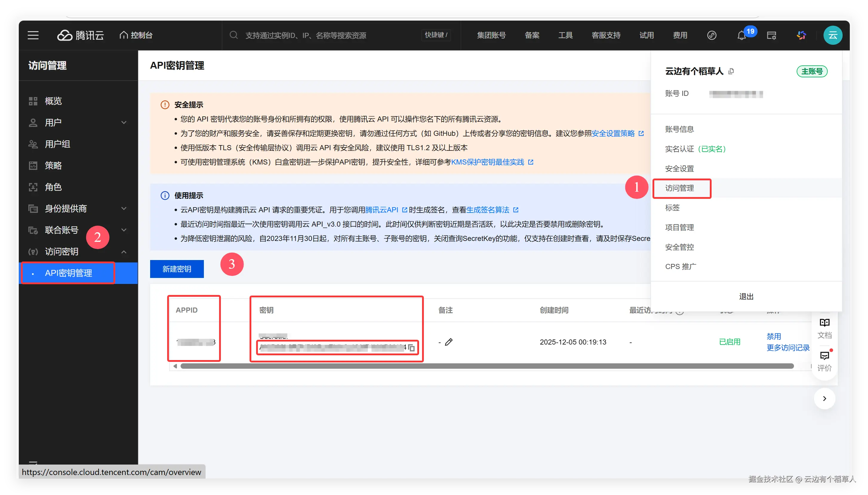Open 策略 in the sidebar
This screenshot has width=868, height=495.
click(x=53, y=166)
